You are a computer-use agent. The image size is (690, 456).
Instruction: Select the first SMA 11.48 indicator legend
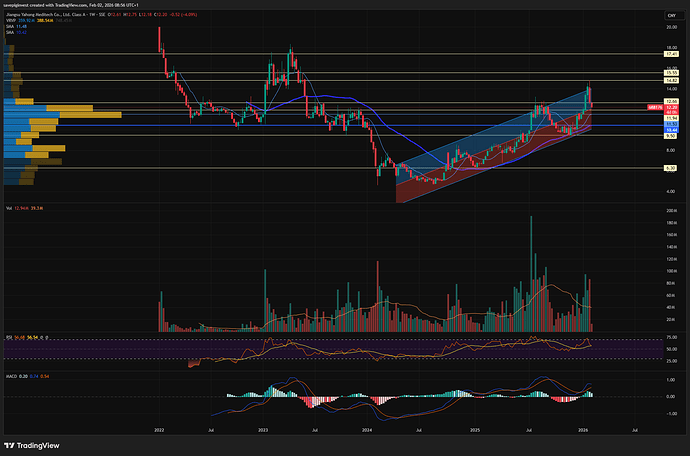10,26
